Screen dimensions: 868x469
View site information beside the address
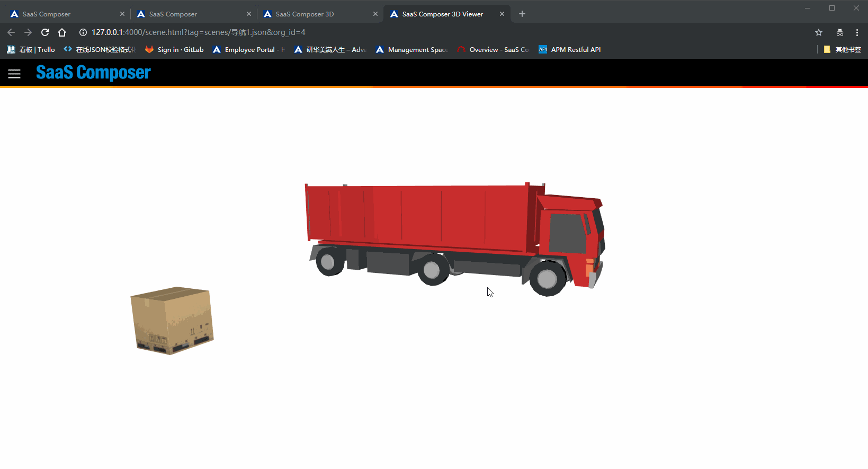tap(83, 32)
